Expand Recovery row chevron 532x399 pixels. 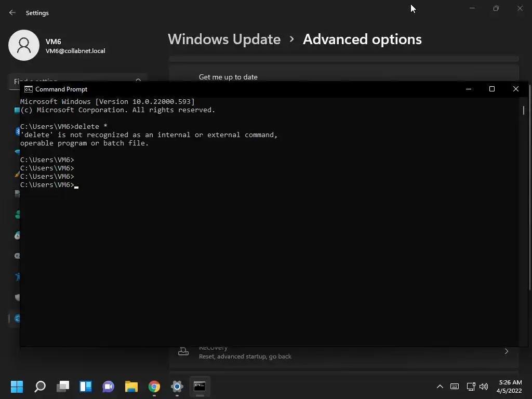[506, 352]
